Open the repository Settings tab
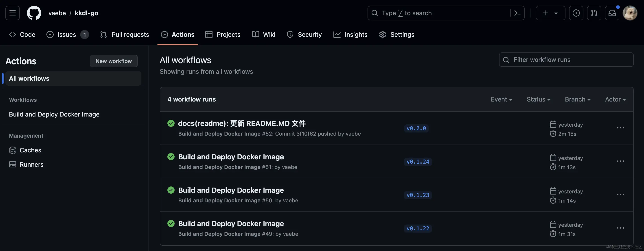644x251 pixels. tap(397, 35)
